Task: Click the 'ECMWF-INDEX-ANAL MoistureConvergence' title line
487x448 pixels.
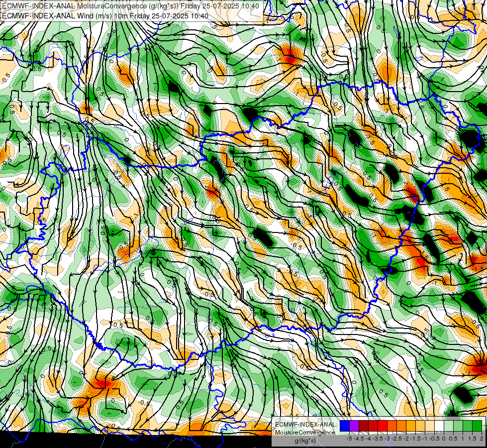Action: [x=130, y=6]
